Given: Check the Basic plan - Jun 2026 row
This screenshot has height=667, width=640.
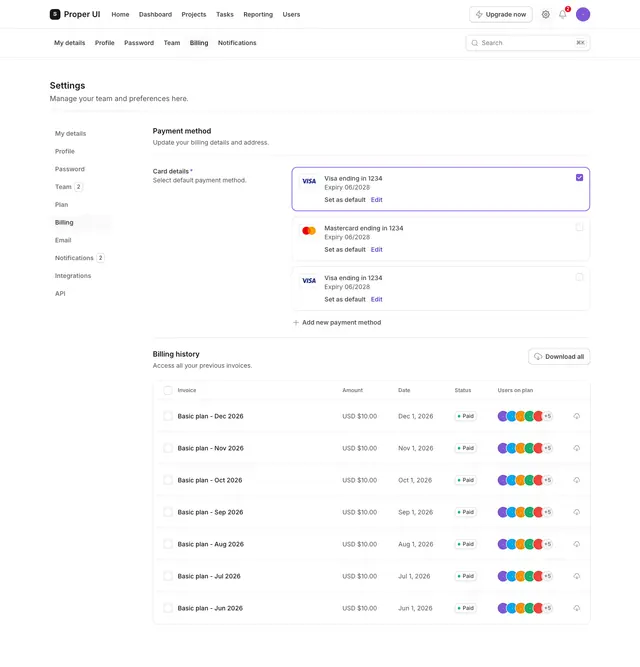Looking at the screenshot, I should (x=168, y=608).
